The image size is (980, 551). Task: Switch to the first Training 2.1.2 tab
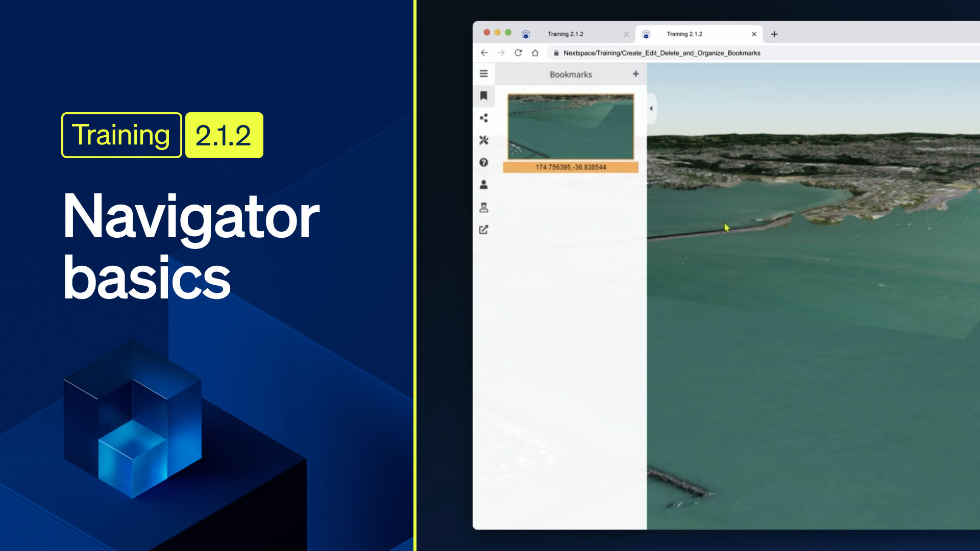(x=565, y=34)
